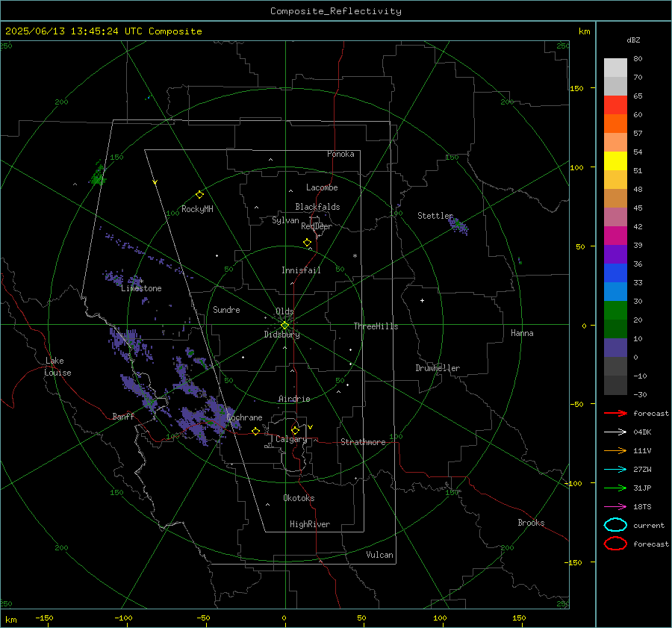Viewport: 672px width, 628px height.
Task: Click the white plus marker west of Hanna
Action: coord(422,300)
